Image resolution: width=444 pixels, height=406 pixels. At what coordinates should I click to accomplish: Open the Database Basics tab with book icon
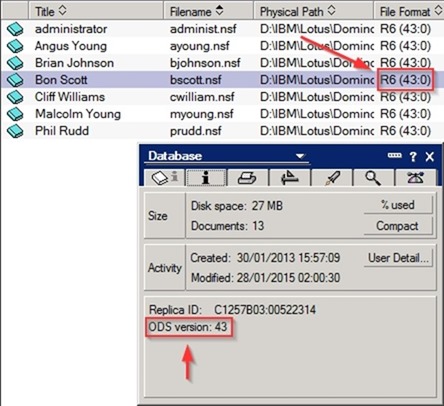(x=164, y=178)
